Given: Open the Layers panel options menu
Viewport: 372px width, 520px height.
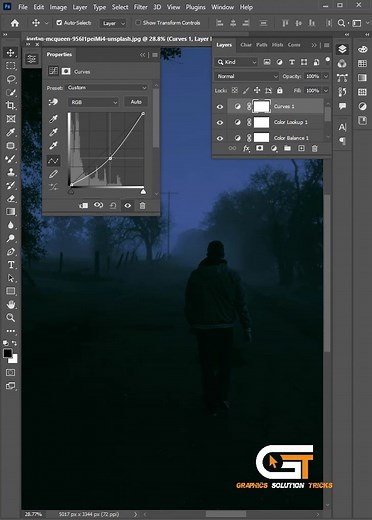Looking at the screenshot, I should [327, 45].
